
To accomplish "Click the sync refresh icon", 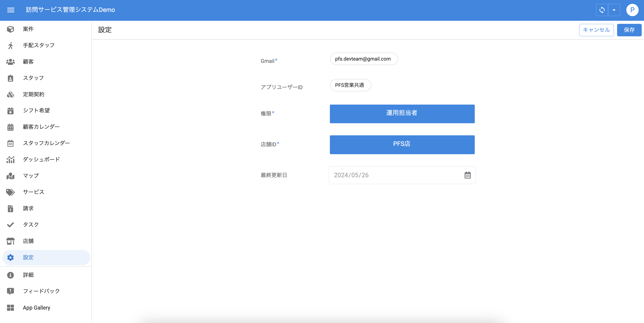I will pyautogui.click(x=602, y=10).
